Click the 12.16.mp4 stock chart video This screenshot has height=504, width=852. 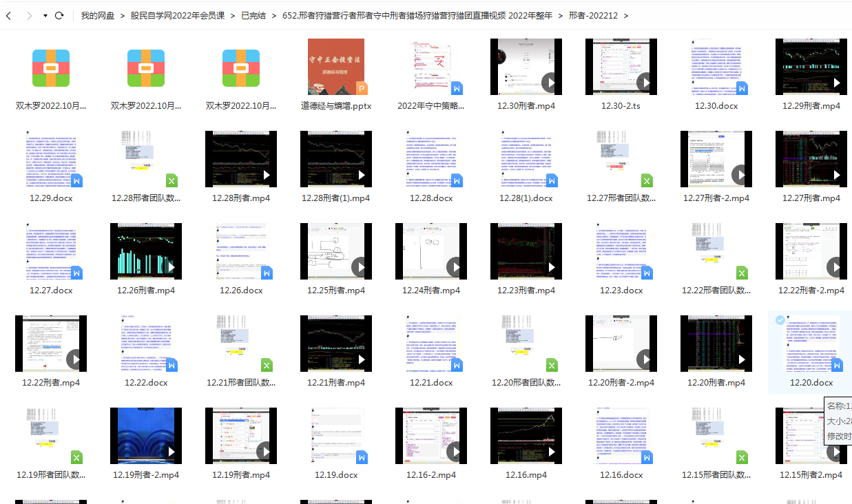pyautogui.click(x=526, y=436)
